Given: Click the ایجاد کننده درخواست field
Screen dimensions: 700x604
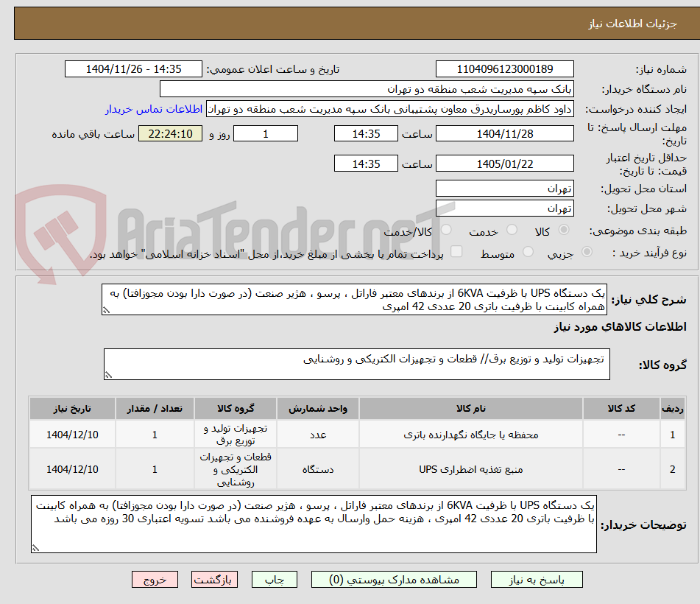Looking at the screenshot, I should point(389,109).
